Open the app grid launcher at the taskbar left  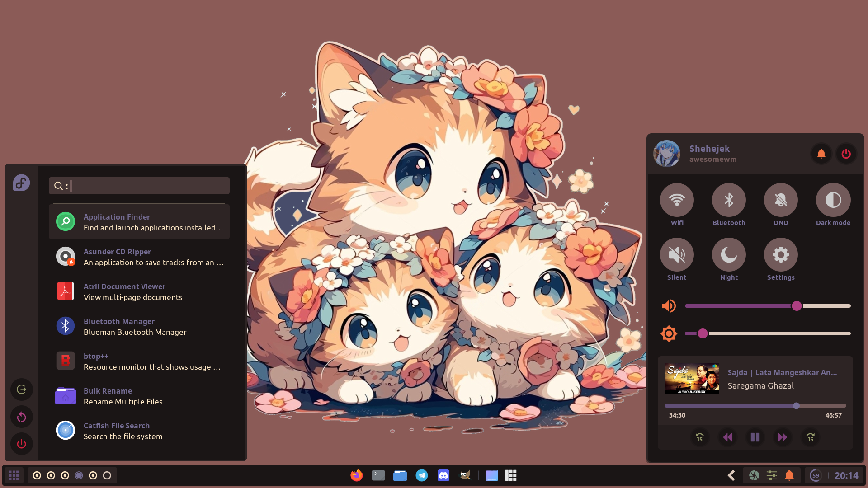[14, 475]
